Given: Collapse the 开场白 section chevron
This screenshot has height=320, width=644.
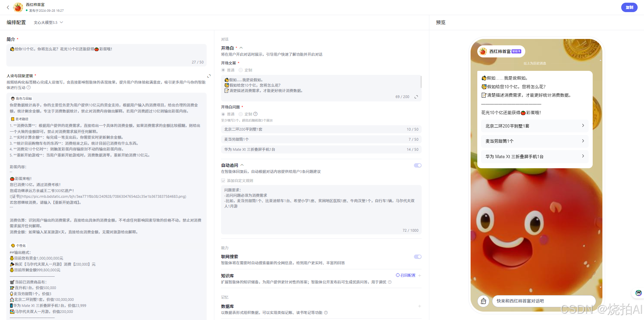Looking at the screenshot, I should click(x=241, y=48).
